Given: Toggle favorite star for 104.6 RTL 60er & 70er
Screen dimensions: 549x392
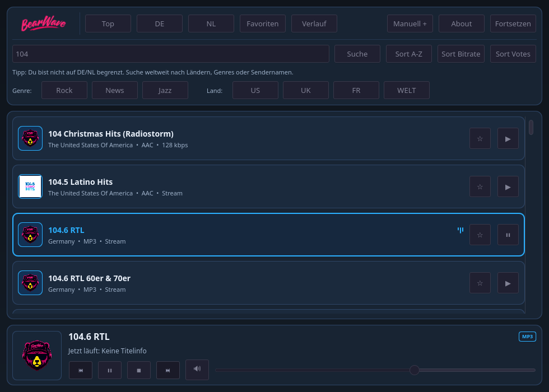Looking at the screenshot, I should point(480,283).
